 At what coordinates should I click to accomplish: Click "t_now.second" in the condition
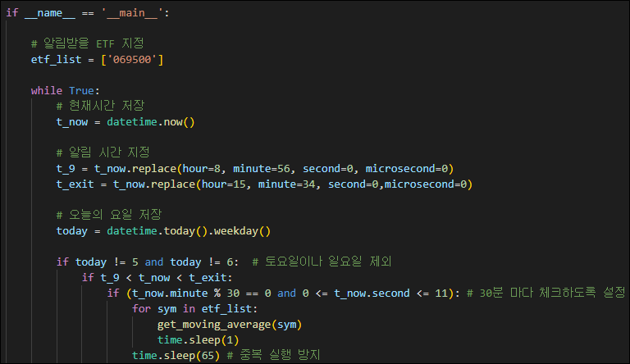[372, 293]
